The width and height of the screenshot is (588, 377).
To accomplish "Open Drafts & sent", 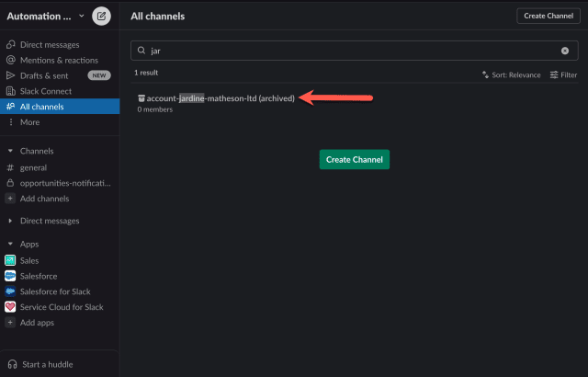I will [x=46, y=75].
